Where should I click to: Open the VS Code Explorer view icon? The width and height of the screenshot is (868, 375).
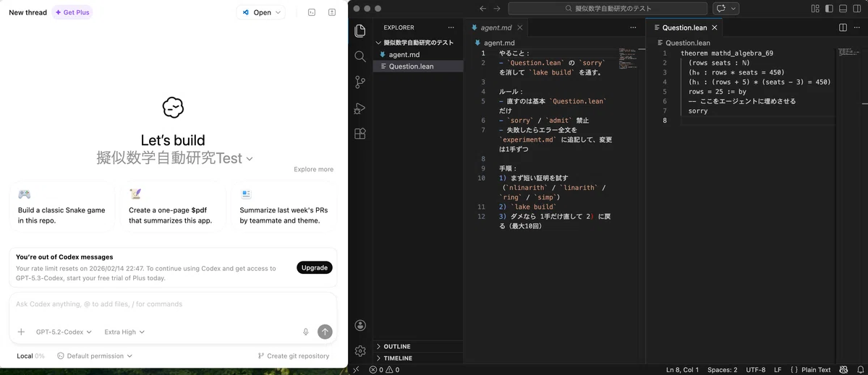pyautogui.click(x=360, y=30)
